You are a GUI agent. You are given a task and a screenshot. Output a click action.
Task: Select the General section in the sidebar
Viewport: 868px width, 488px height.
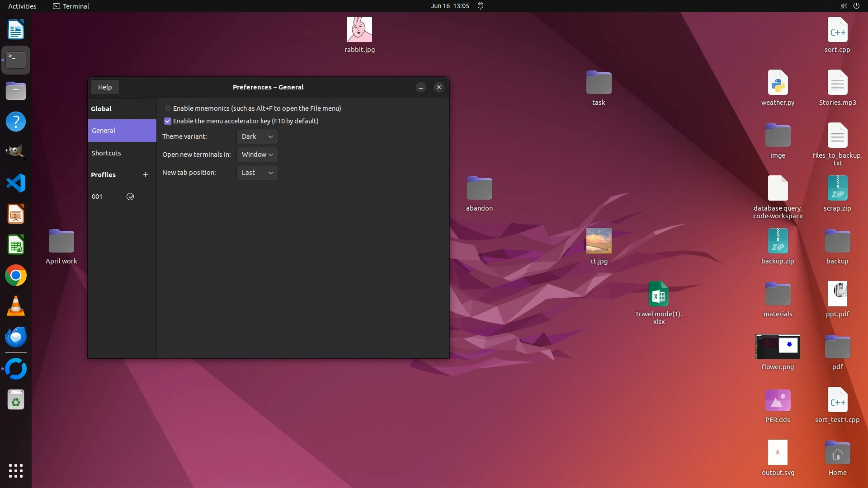click(104, 131)
